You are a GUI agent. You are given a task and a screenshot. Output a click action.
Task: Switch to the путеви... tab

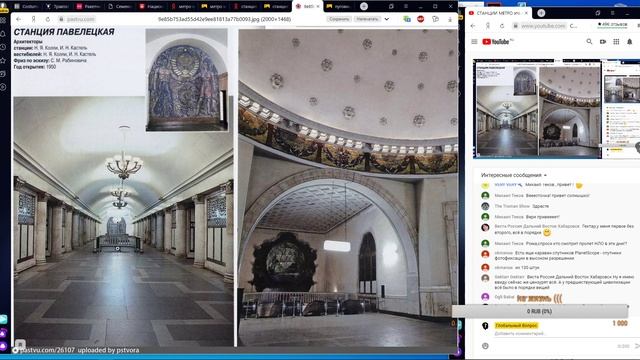(338, 7)
